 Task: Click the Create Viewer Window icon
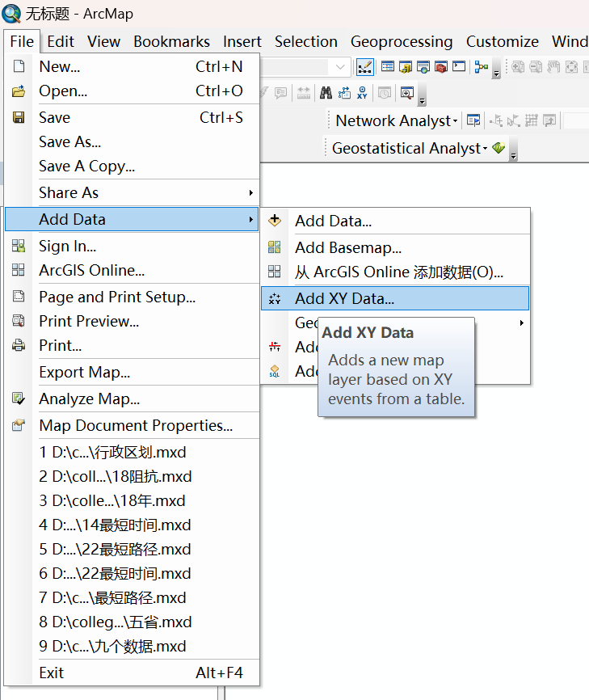click(407, 93)
